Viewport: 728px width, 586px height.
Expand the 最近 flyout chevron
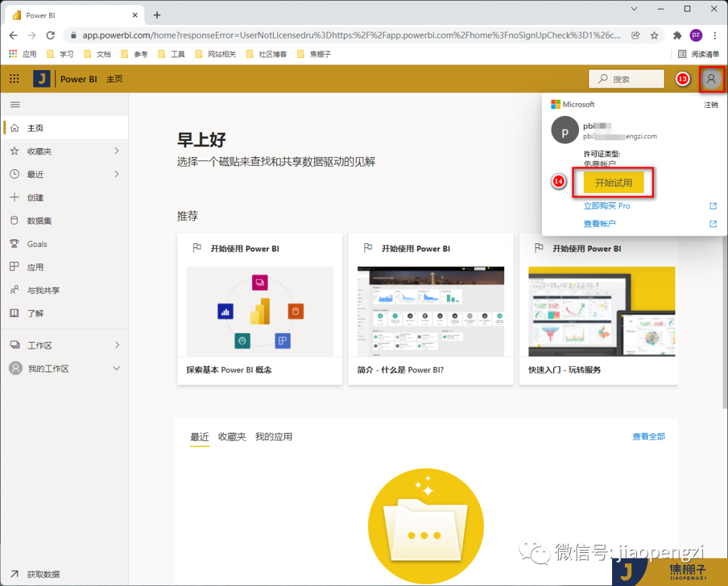point(117,174)
